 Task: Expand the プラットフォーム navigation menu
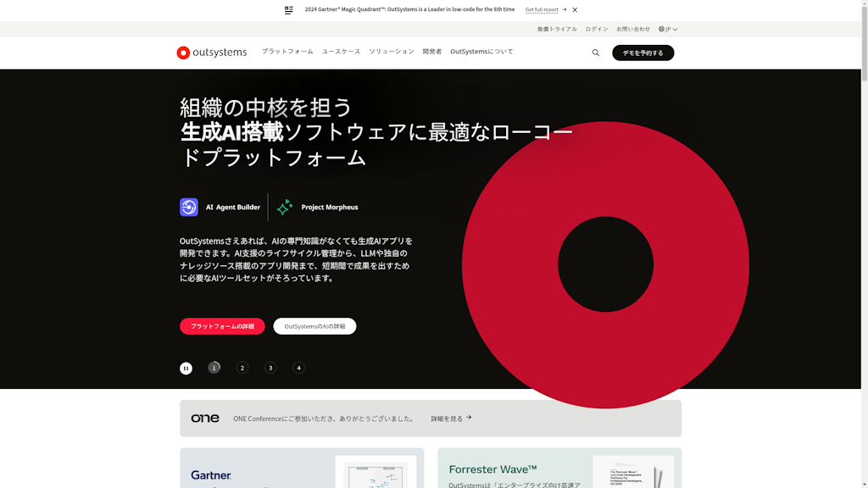(x=287, y=52)
